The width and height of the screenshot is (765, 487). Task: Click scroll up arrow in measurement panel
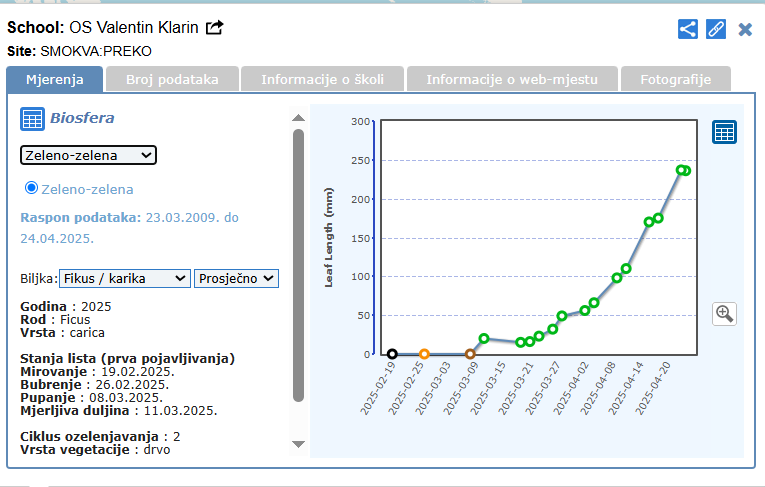pos(298,118)
